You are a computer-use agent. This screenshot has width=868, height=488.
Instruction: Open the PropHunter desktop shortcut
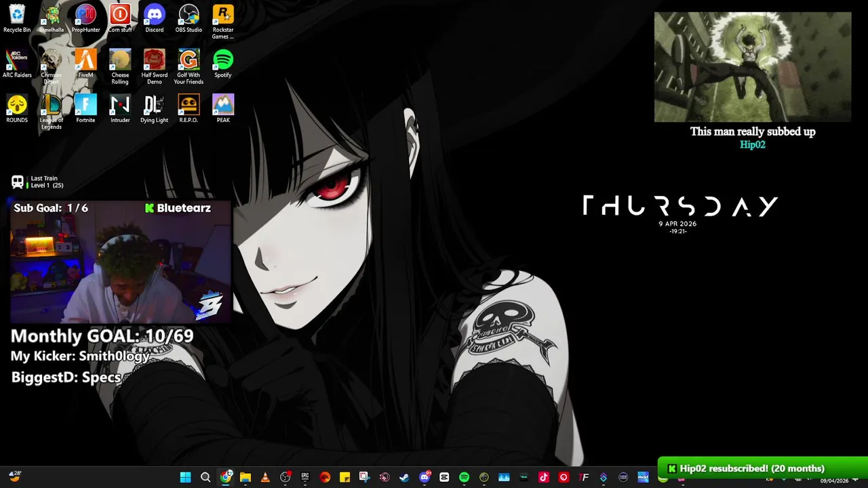tap(85, 18)
